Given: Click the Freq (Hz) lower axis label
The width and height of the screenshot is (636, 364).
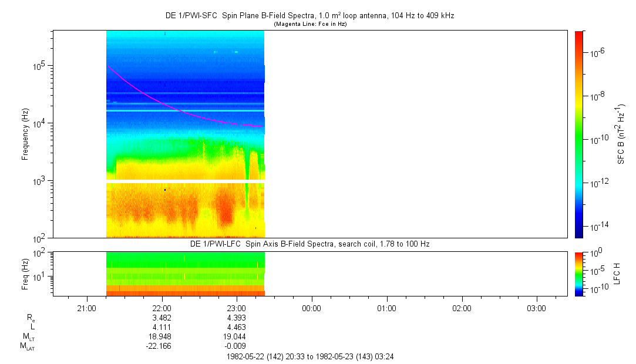Looking at the screenshot, I should (x=25, y=273).
